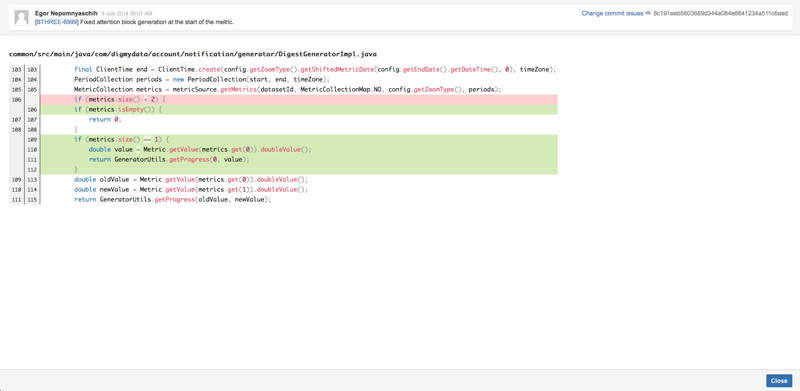Viewport: 800px width, 391px height.
Task: Select added line 'if (metrics.isEmpty())'
Action: point(299,110)
